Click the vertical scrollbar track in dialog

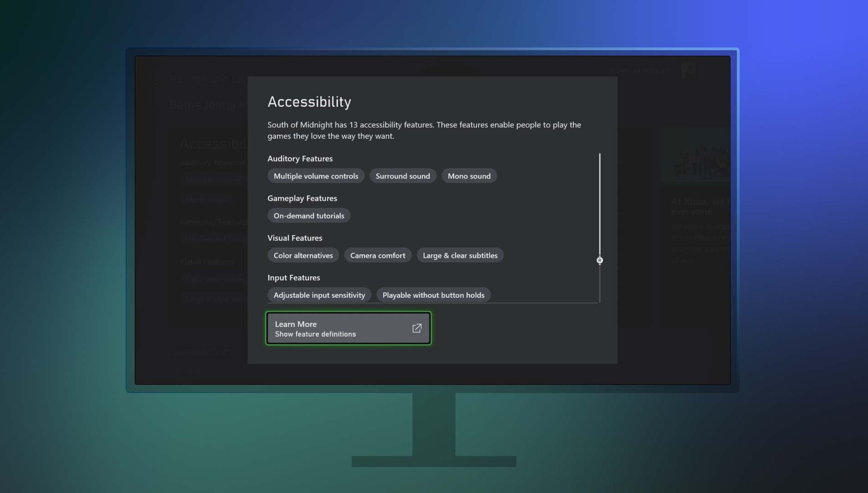599,205
